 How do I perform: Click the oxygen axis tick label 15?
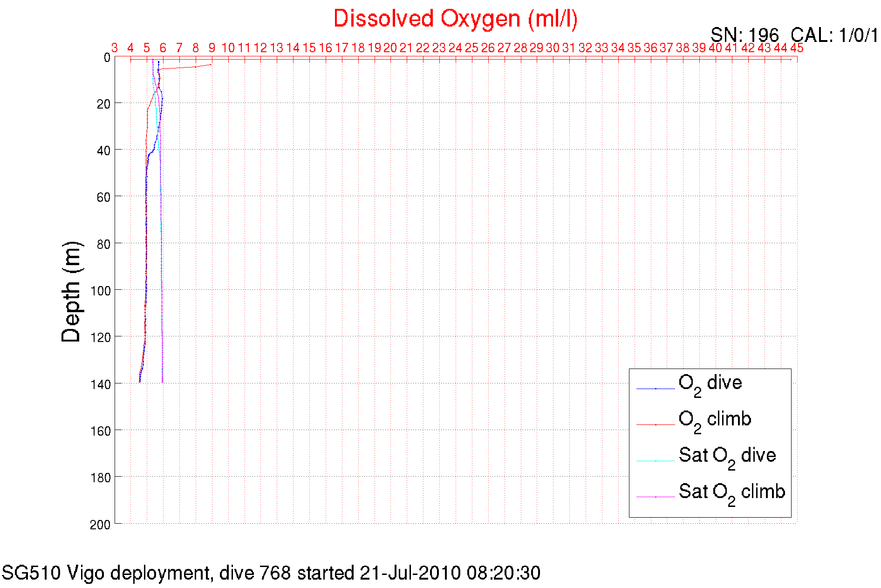pos(309,48)
